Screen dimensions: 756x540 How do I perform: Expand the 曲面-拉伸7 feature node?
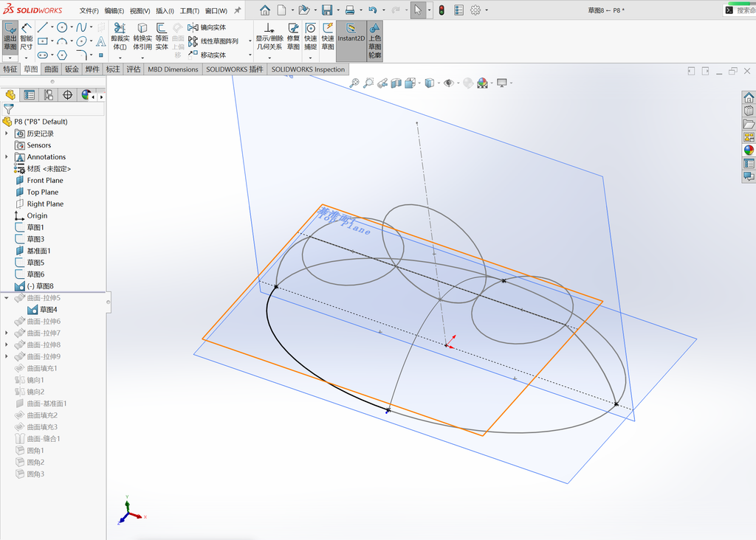click(x=6, y=333)
